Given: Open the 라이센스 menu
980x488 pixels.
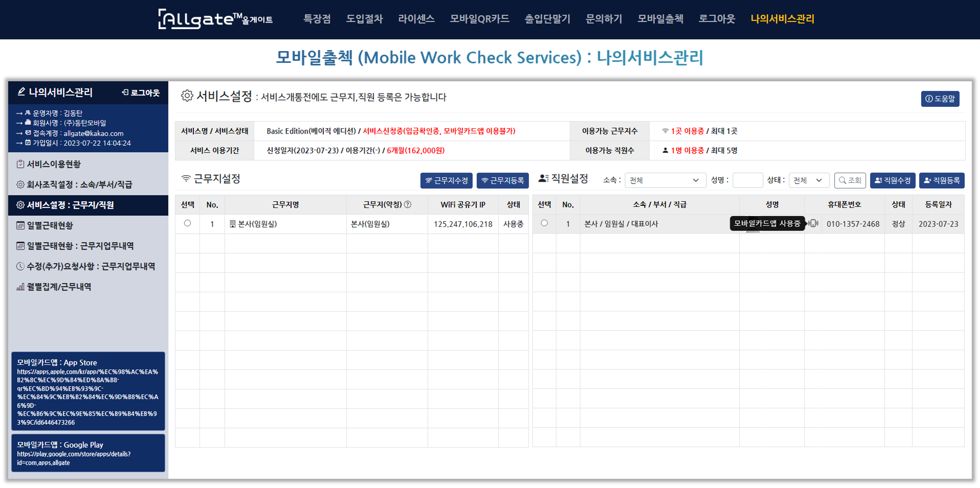Looking at the screenshot, I should [416, 19].
